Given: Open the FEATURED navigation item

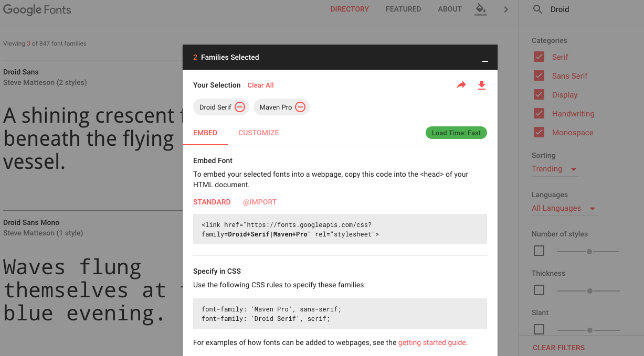Looking at the screenshot, I should (403, 9).
